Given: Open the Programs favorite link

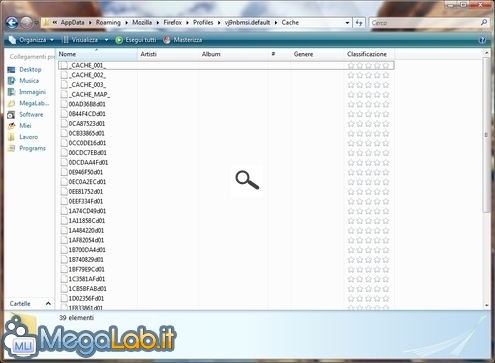Looking at the screenshot, I should coord(26,148).
